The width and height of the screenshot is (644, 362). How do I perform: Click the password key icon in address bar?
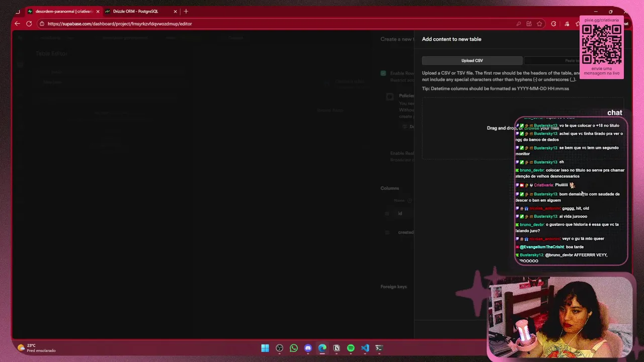[518, 24]
